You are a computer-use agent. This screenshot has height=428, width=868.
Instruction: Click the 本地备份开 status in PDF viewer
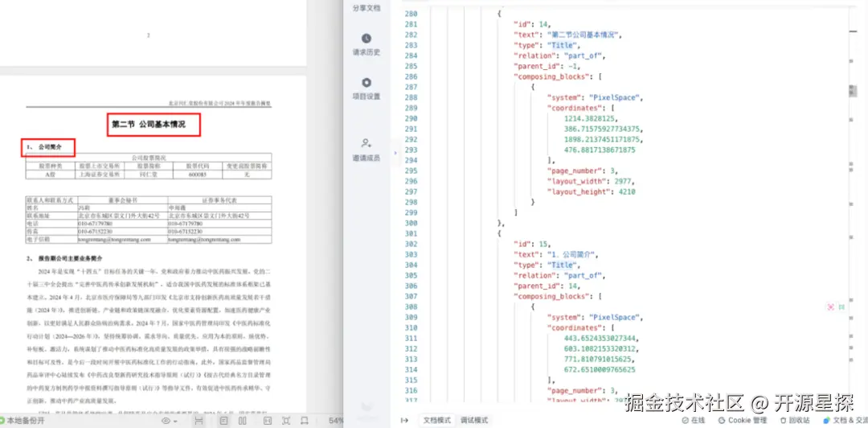pyautogui.click(x=23, y=421)
